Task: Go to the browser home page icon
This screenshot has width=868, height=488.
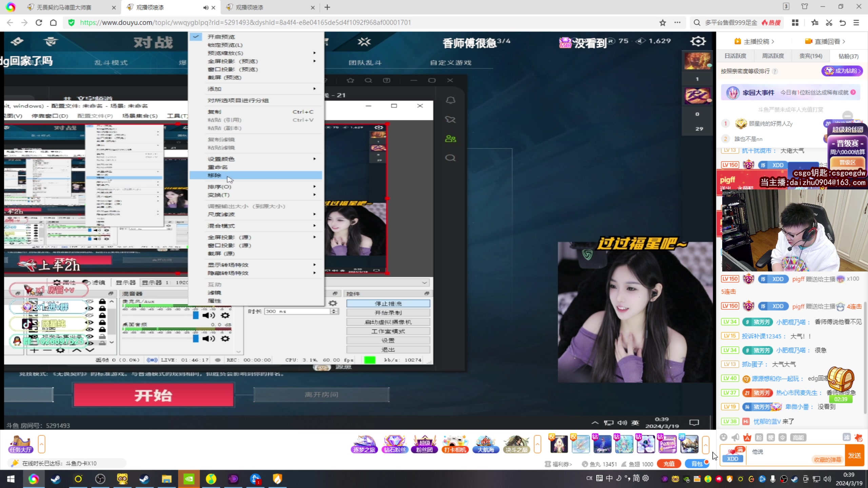Action: (53, 22)
